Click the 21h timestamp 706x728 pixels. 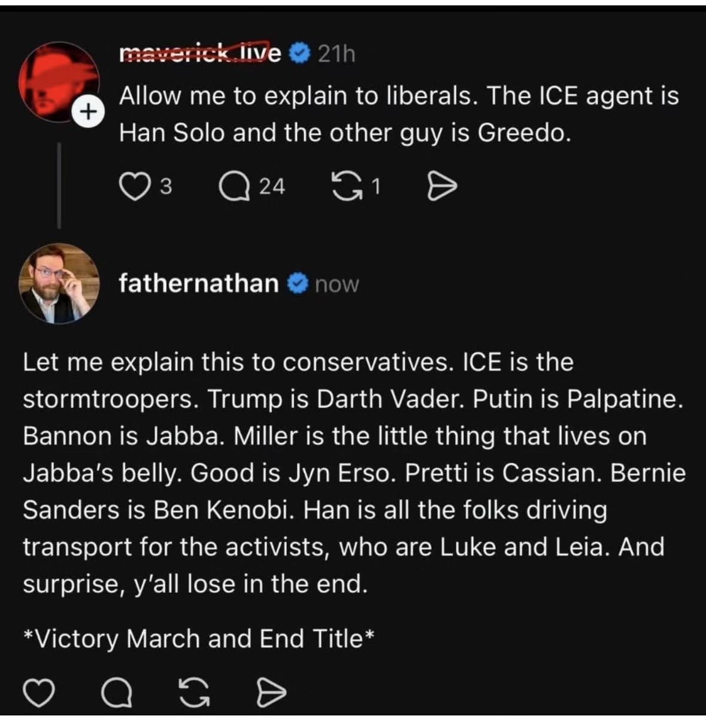point(336,54)
